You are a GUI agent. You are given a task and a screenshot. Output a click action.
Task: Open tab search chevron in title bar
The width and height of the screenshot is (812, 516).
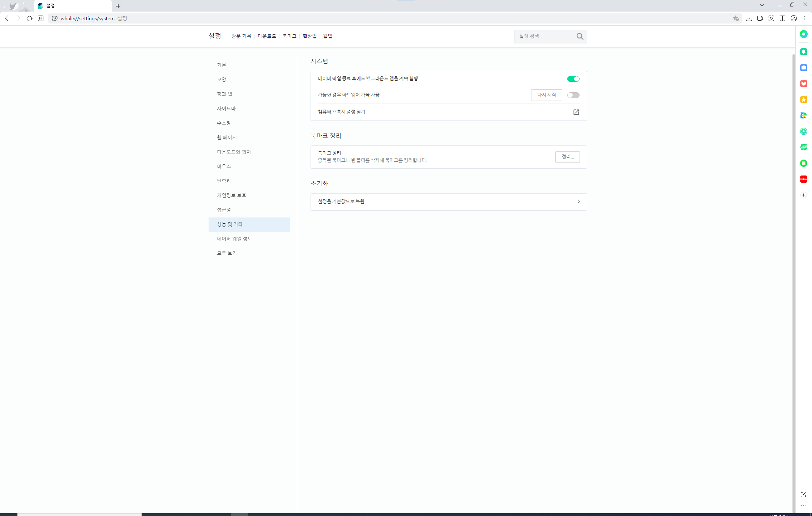click(762, 5)
